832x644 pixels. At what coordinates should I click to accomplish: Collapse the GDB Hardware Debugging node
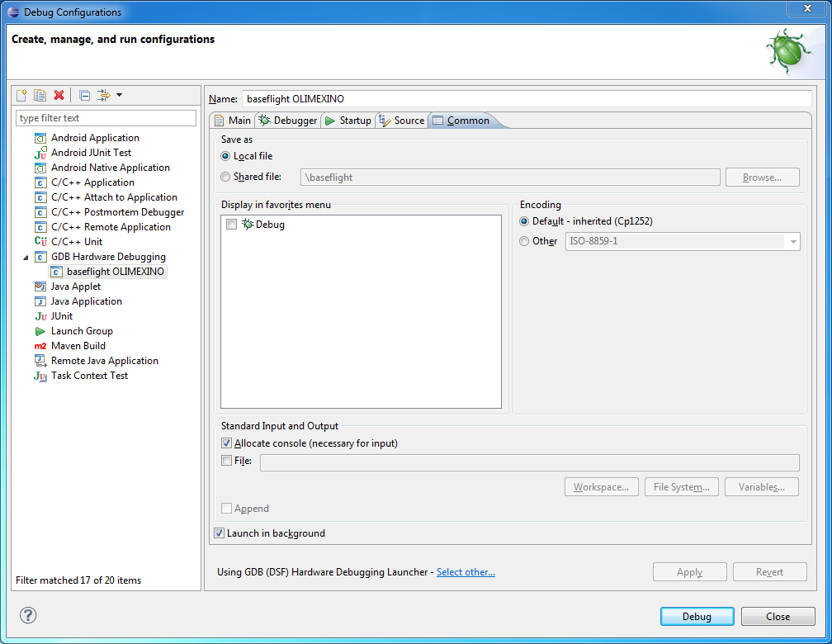[x=25, y=258]
